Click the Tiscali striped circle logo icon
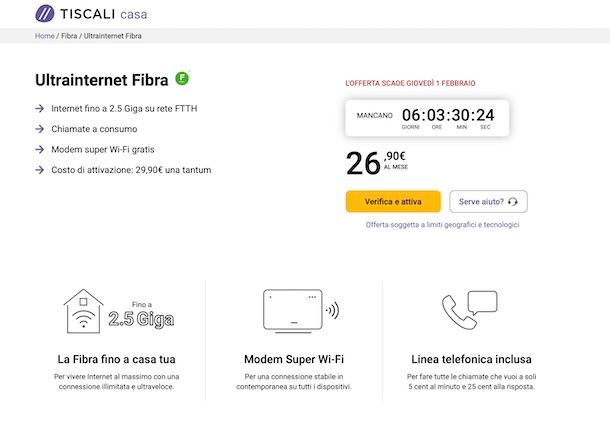The image size is (610, 426). (x=45, y=14)
